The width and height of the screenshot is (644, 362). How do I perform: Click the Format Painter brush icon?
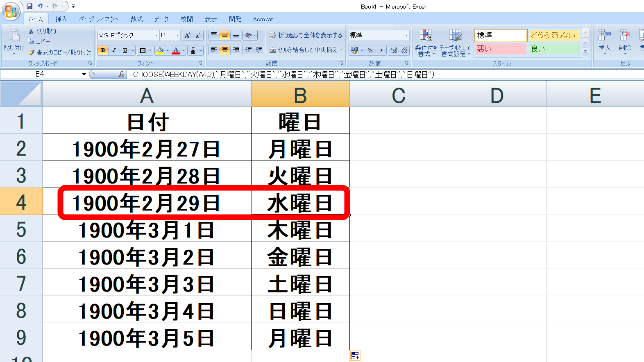click(x=31, y=52)
